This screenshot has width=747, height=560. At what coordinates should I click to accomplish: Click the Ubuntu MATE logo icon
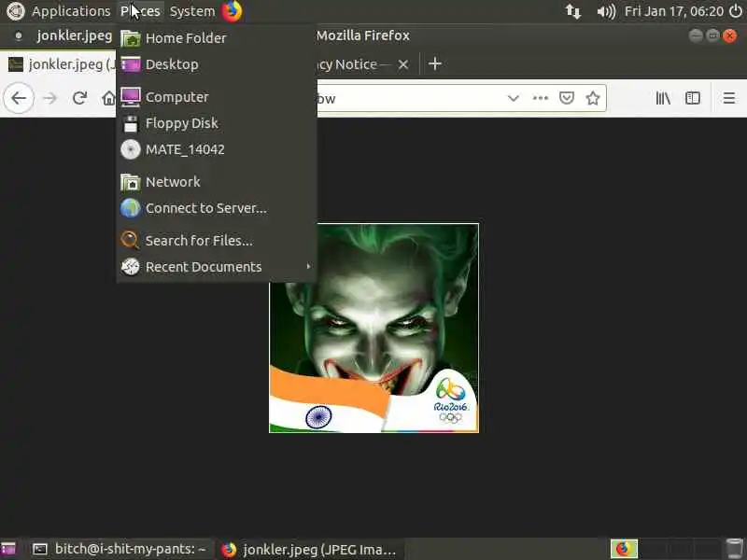click(x=15, y=11)
